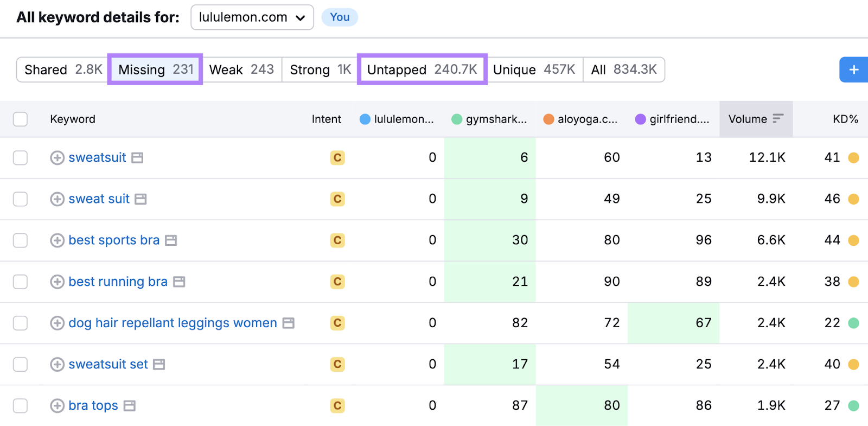
Task: Open the bra tops keyword link
Action: tap(93, 405)
